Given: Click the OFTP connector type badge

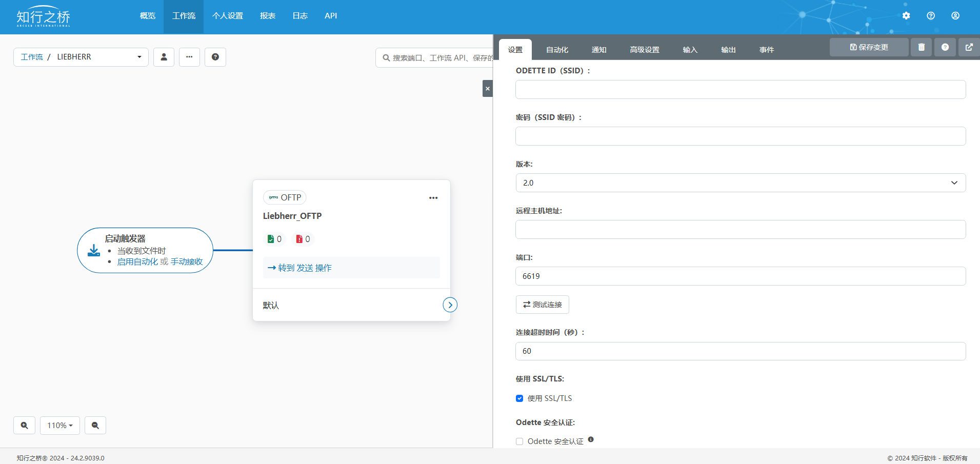Looking at the screenshot, I should (285, 197).
